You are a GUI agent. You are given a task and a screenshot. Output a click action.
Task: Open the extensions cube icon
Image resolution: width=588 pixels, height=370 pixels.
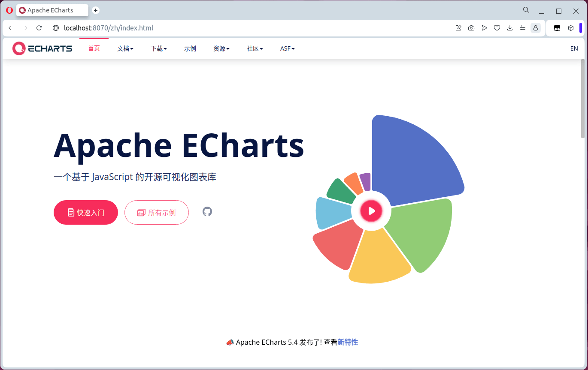pyautogui.click(x=571, y=28)
